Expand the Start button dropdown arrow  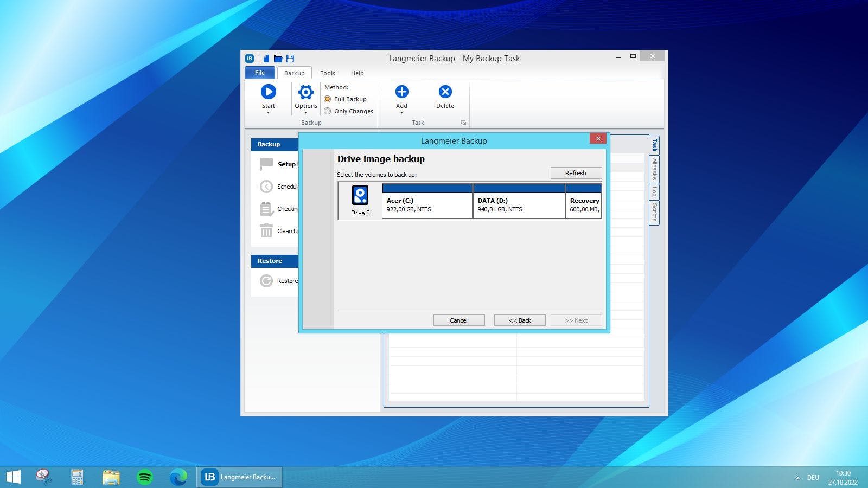tap(268, 113)
